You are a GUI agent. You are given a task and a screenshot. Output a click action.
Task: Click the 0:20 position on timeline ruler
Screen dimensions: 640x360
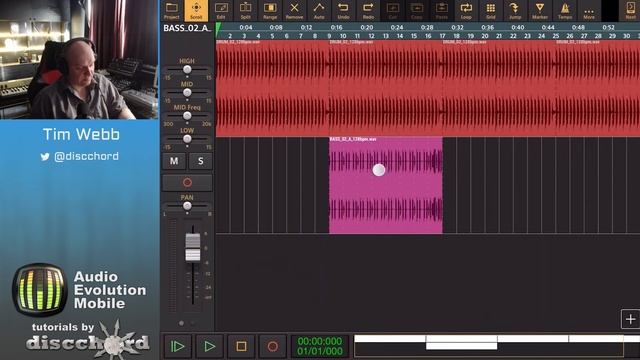point(367,27)
